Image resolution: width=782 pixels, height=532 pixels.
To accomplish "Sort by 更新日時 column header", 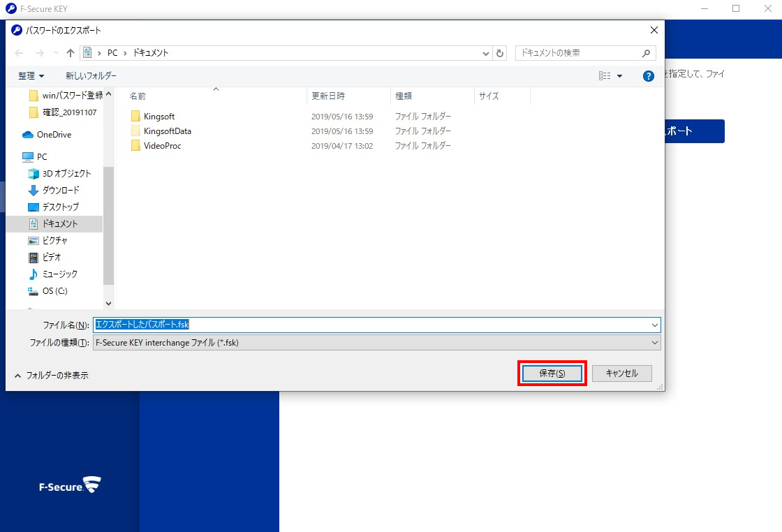I will tap(328, 96).
